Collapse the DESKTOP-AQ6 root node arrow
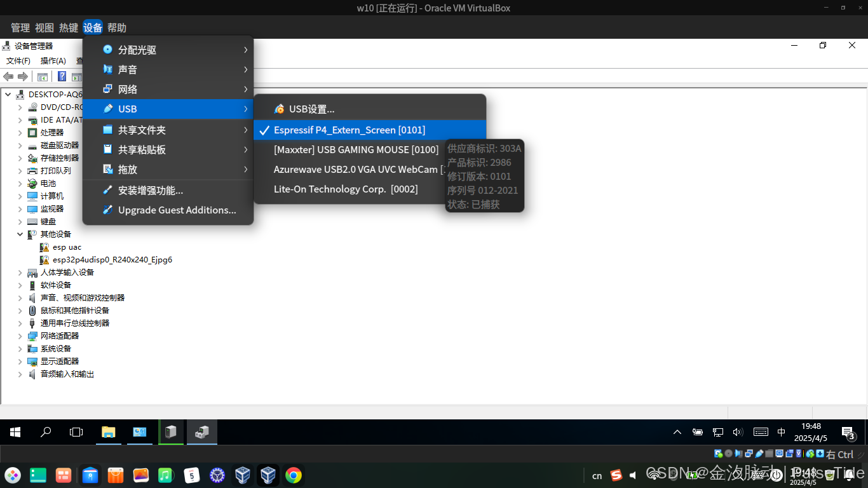Screen dimensions: 868x488 point(8,95)
